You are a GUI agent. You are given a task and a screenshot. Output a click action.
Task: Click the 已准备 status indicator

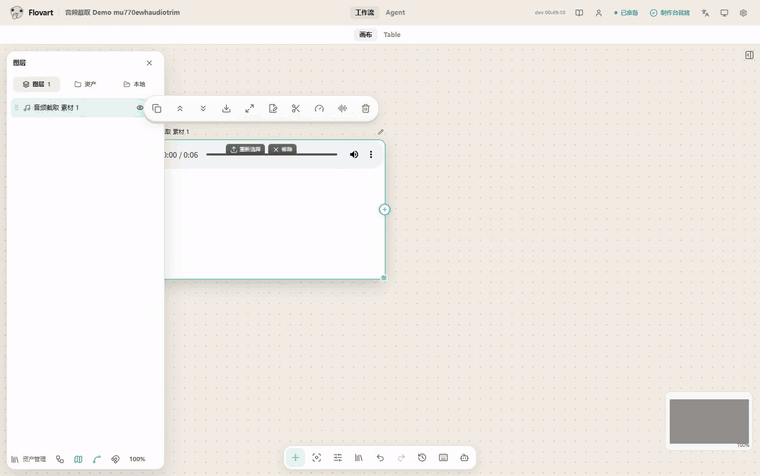pyautogui.click(x=626, y=13)
